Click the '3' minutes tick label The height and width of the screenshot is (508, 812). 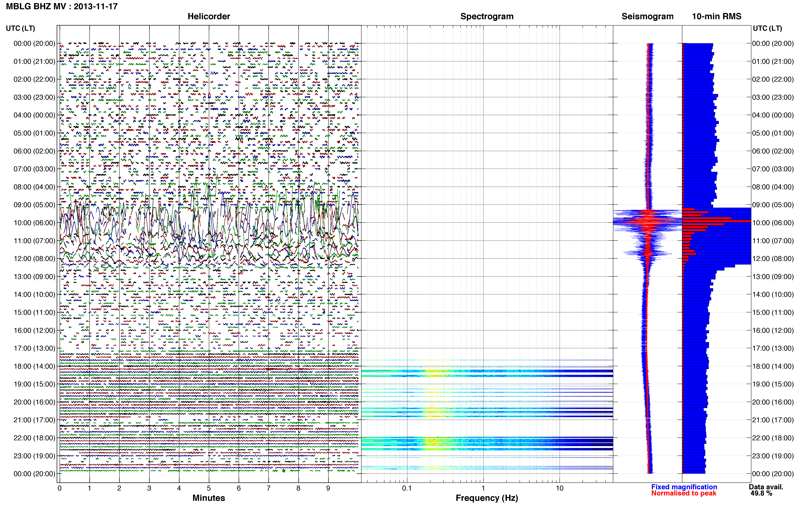pyautogui.click(x=149, y=488)
